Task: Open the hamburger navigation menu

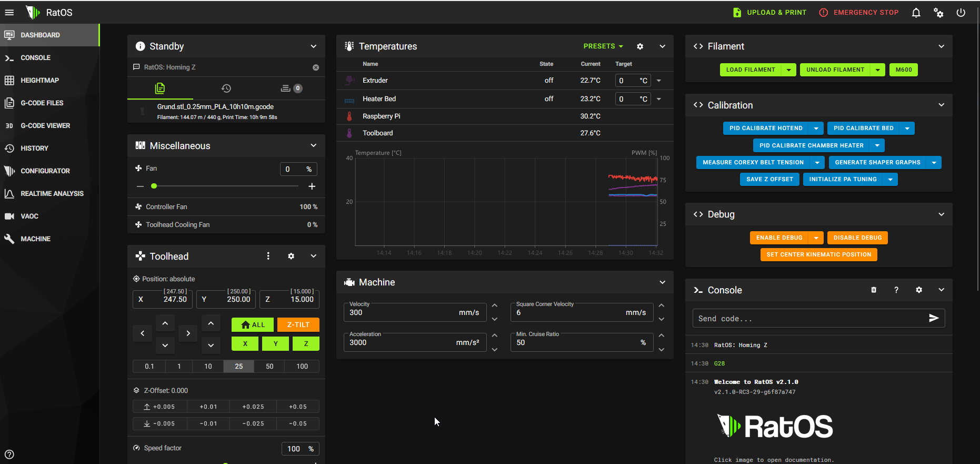Action: coord(9,13)
